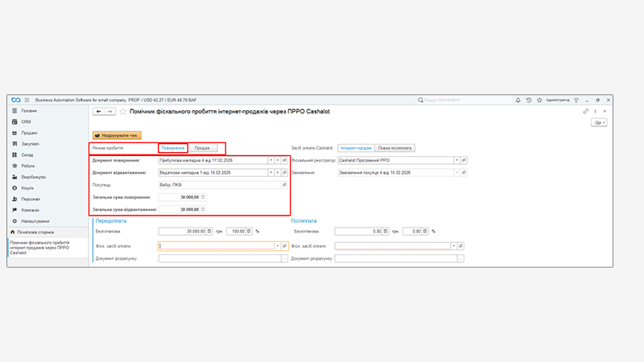Image resolution: width=644 pixels, height=362 pixels.
Task: Open Початкова сторінка home link
Action: [x=35, y=232]
